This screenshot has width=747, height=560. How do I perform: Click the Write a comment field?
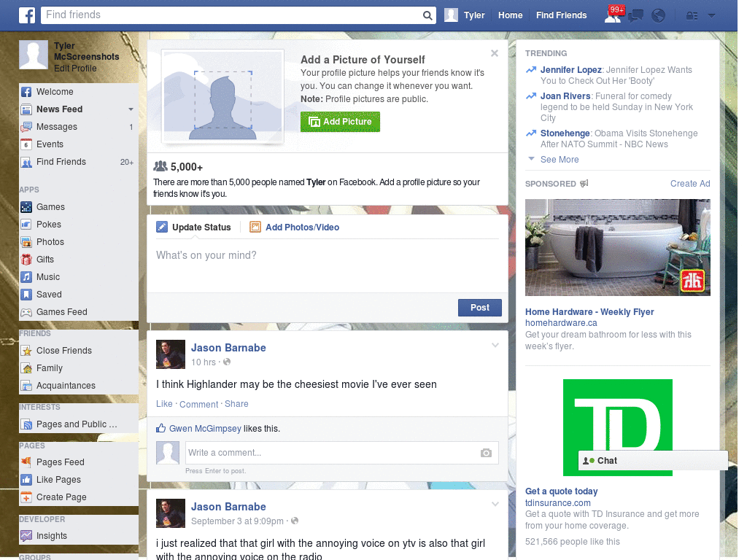click(342, 453)
